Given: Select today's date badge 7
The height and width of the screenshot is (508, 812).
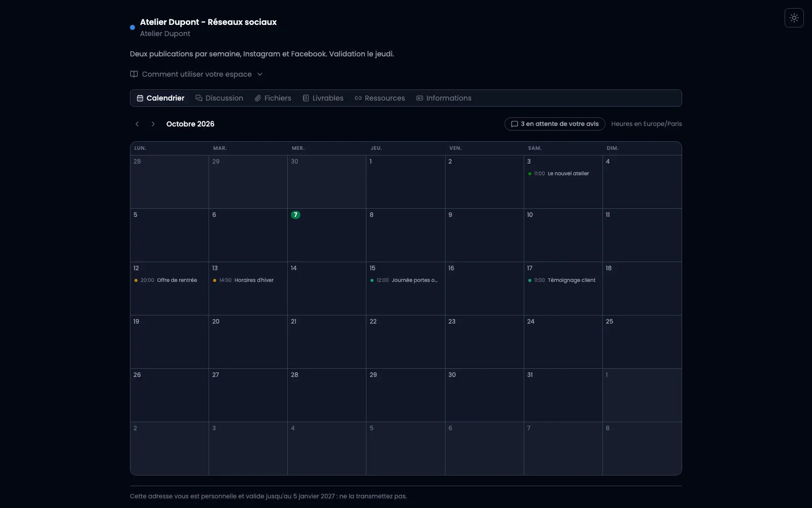Looking at the screenshot, I should pos(295,215).
